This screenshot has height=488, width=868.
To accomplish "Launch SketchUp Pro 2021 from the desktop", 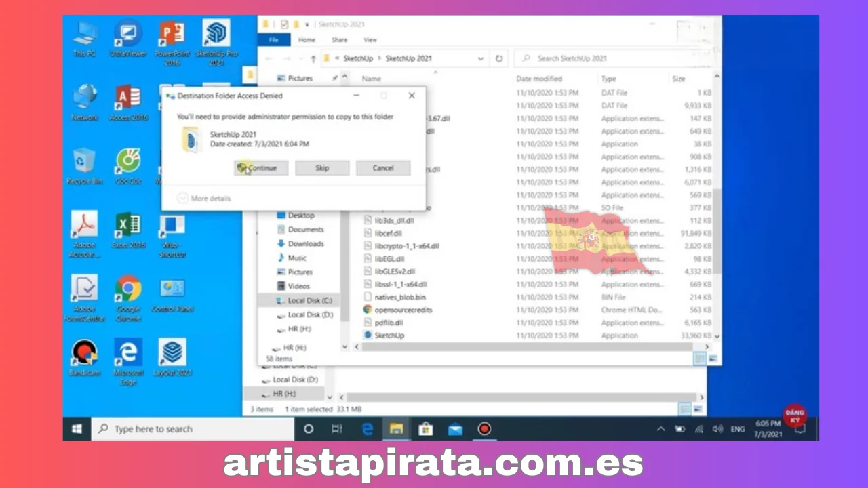I will (216, 43).
